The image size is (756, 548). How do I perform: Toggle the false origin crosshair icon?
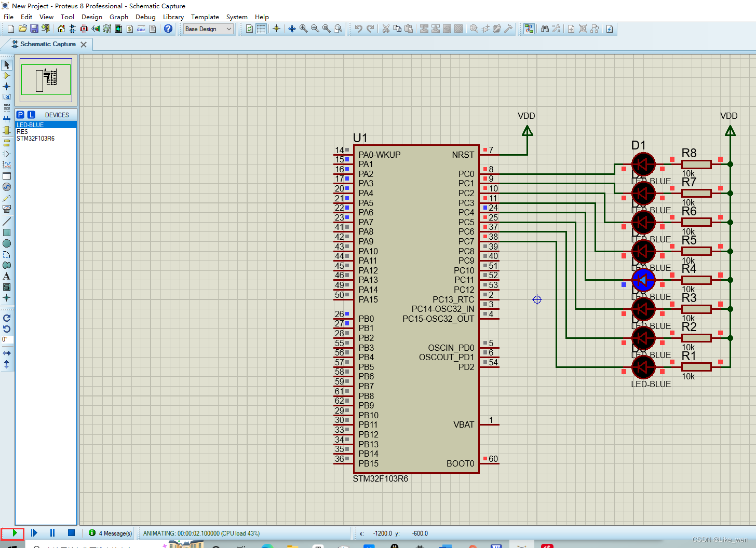(x=276, y=29)
